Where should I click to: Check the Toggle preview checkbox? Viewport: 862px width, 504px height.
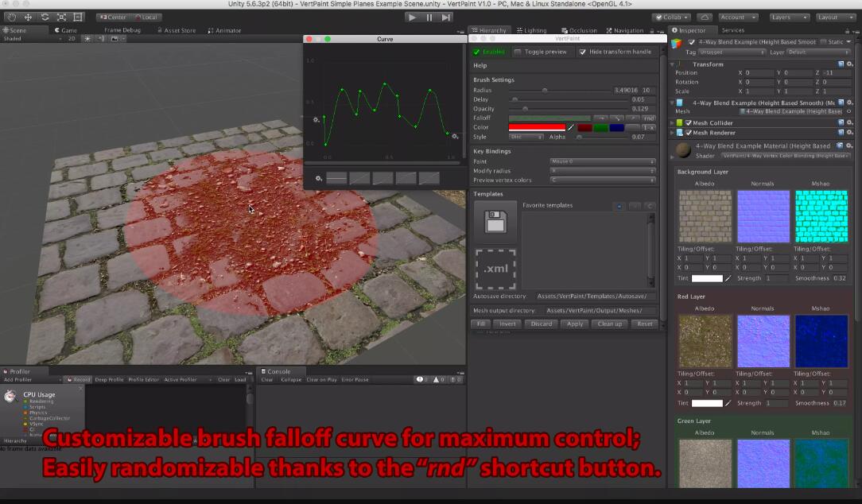point(518,52)
